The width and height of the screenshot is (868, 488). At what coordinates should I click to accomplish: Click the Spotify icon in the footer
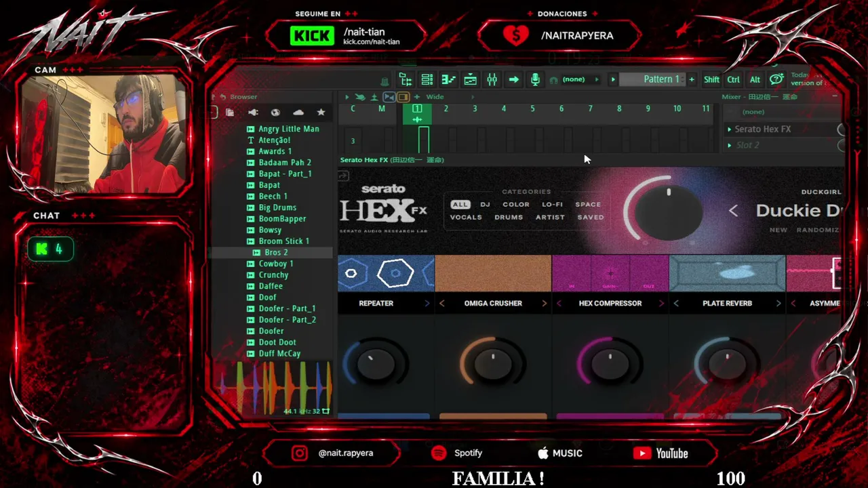pyautogui.click(x=439, y=453)
